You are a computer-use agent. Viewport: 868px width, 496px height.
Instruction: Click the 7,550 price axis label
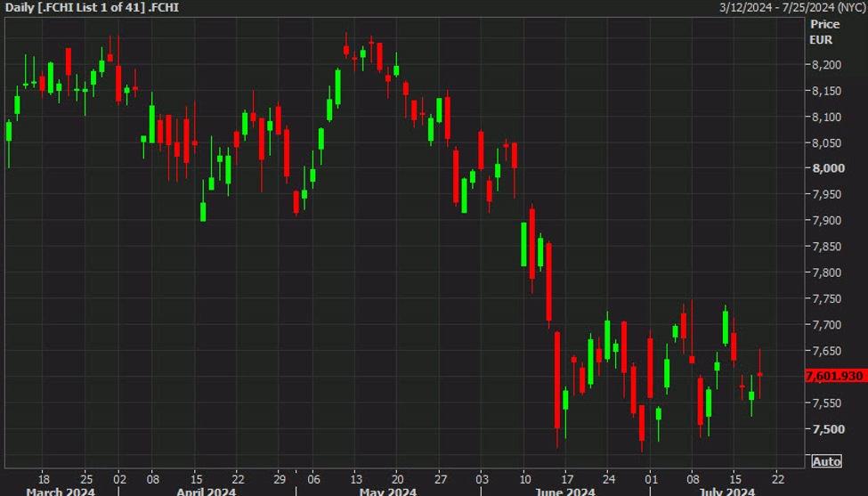tap(826, 403)
